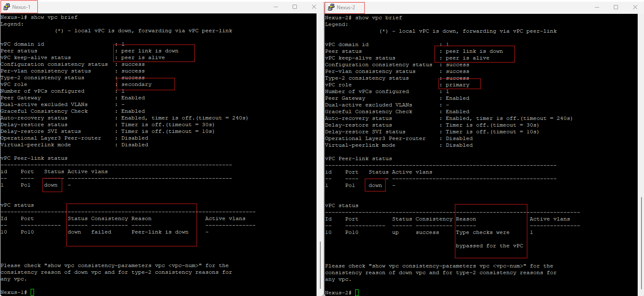Open the PuTTY system menu icon of Nexus-2 window

tap(331, 7)
